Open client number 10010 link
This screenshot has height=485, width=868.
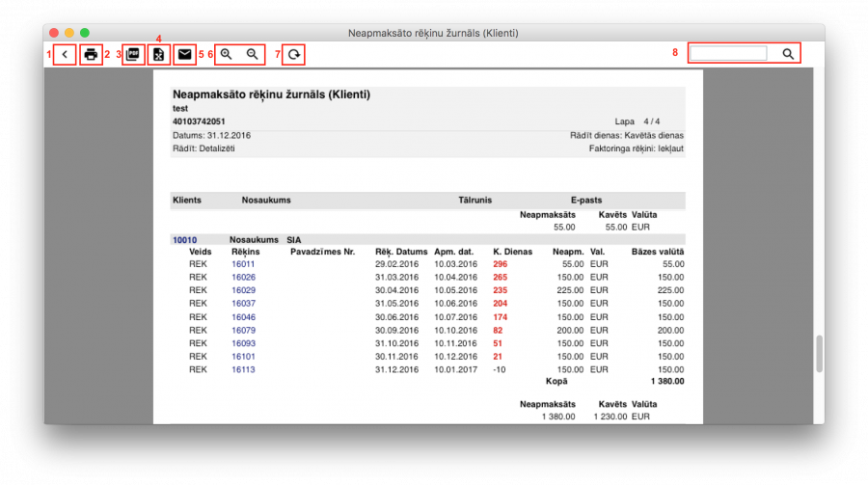point(184,239)
